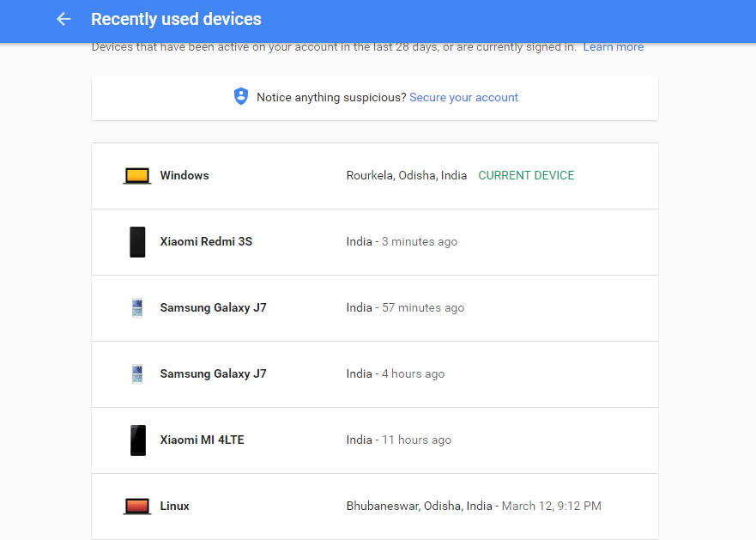756x540 pixels.
Task: Click the second Samsung Galaxy J7 device icon
Action: [137, 373]
